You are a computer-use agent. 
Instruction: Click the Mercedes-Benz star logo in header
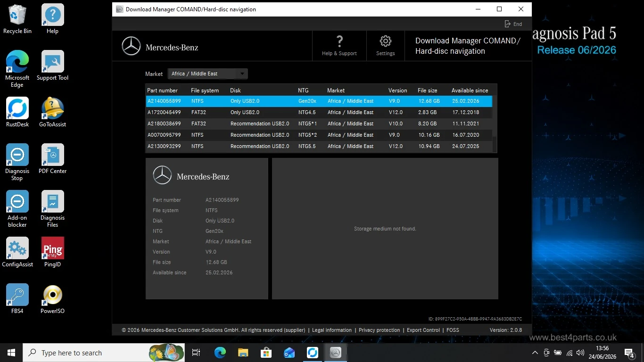click(x=131, y=46)
